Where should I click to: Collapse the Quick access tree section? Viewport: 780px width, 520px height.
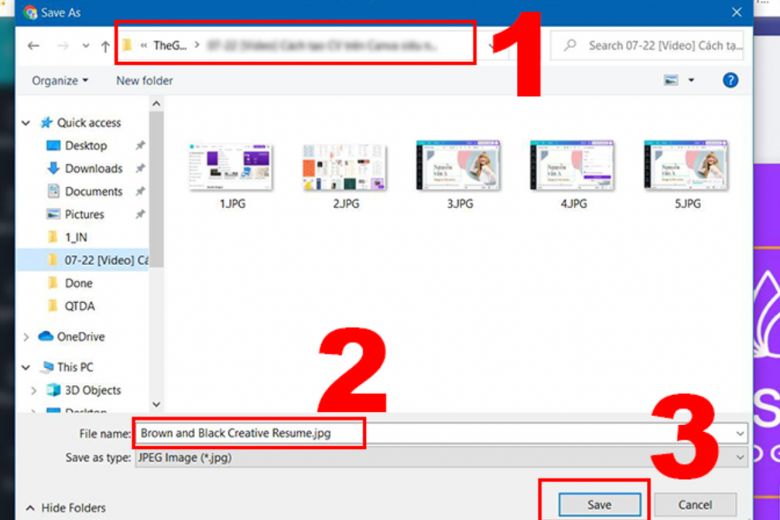27,123
